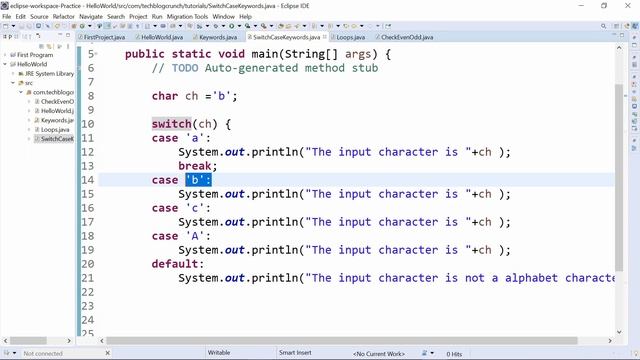Viewport: 640px width, 360px height.
Task: Open the Navigate menu
Action: pos(91,17)
